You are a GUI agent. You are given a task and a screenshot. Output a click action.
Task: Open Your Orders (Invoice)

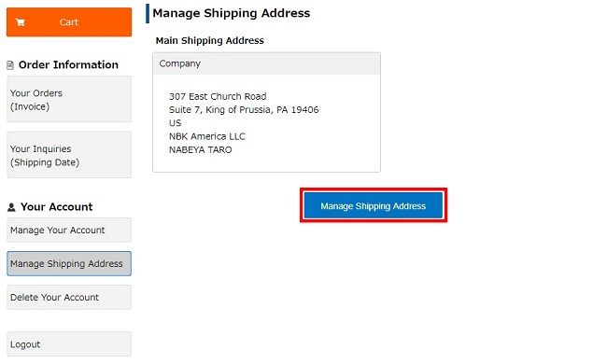coord(69,99)
